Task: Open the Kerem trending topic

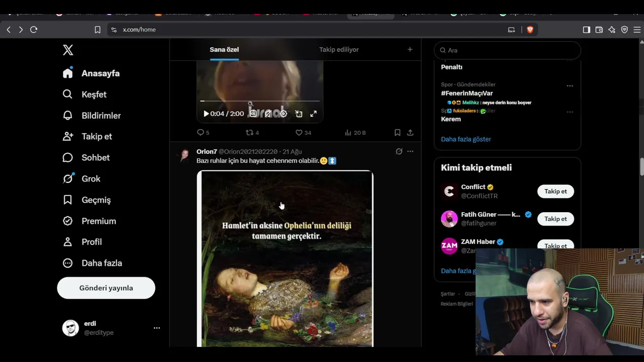Action: click(x=451, y=119)
